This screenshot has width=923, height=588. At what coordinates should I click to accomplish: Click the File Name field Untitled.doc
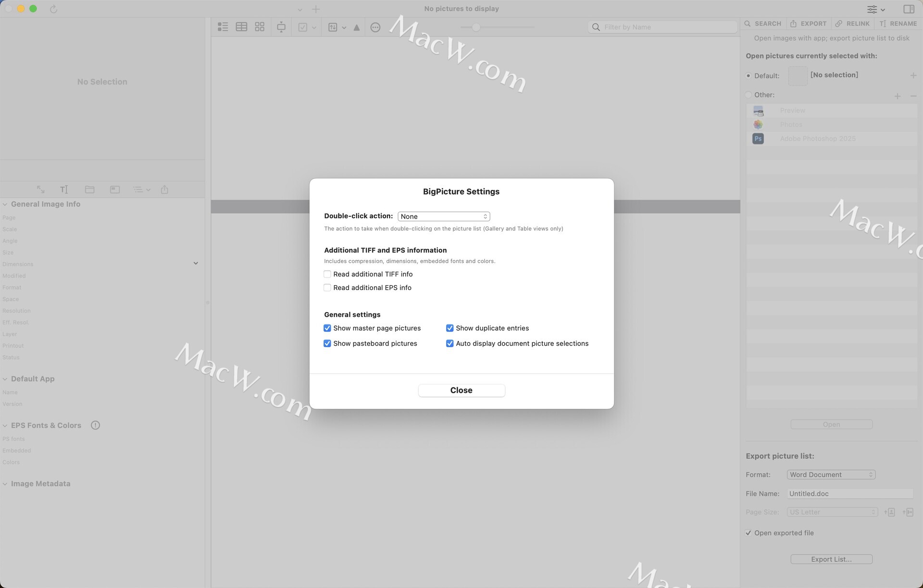[x=849, y=494]
